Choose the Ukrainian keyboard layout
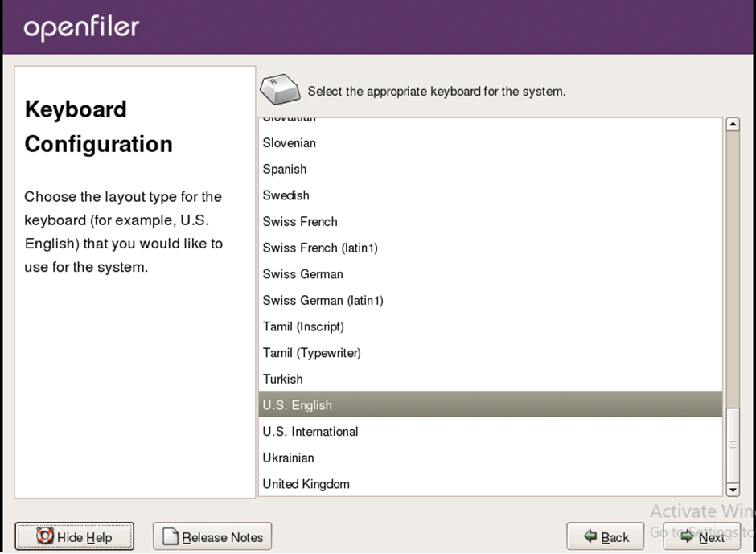 click(491, 458)
